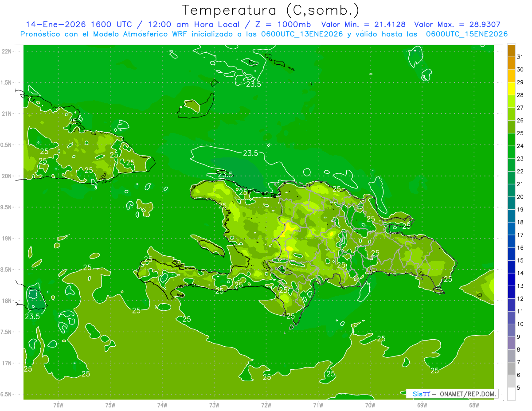The width and height of the screenshot is (532, 411).
Task: Click the '68W' longitude axis label
Action: point(474,405)
